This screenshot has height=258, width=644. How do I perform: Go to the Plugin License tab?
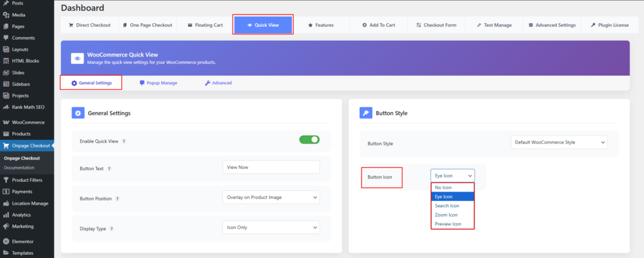click(x=604, y=25)
